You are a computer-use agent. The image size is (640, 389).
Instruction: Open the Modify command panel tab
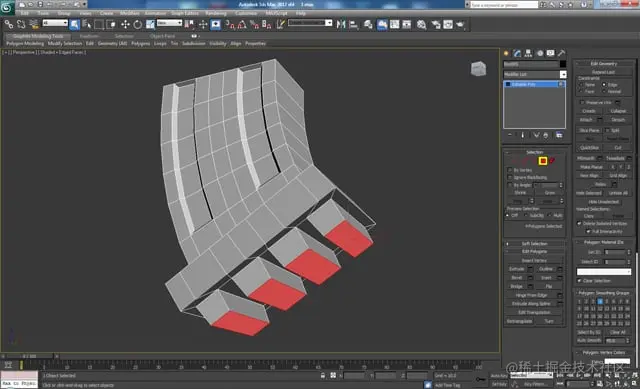coord(518,53)
